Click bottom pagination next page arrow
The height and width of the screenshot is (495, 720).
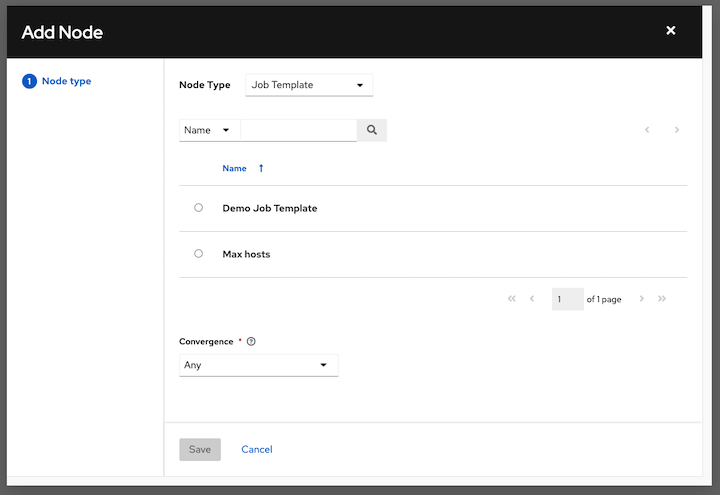tap(641, 299)
